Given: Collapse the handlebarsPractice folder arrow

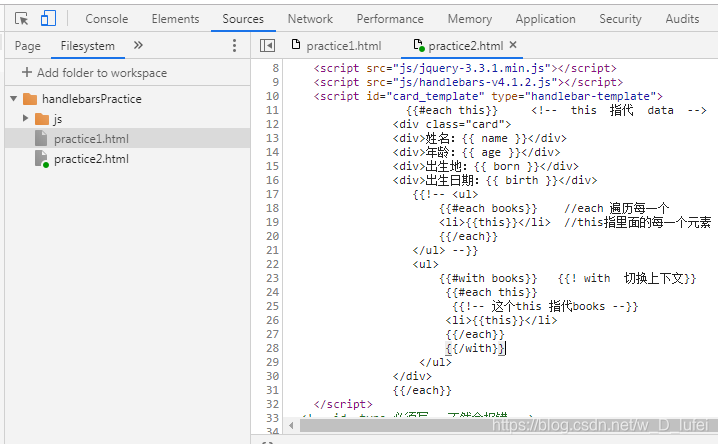Looking at the screenshot, I should [14, 98].
